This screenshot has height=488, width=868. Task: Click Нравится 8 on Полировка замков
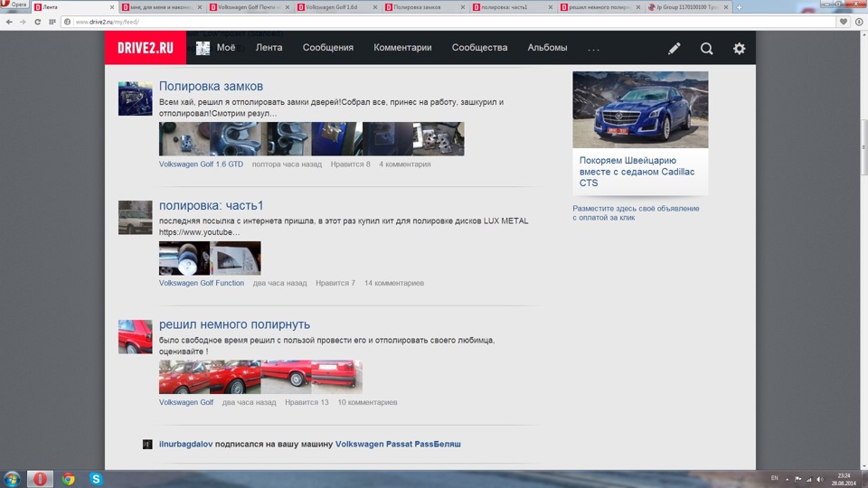tap(351, 164)
